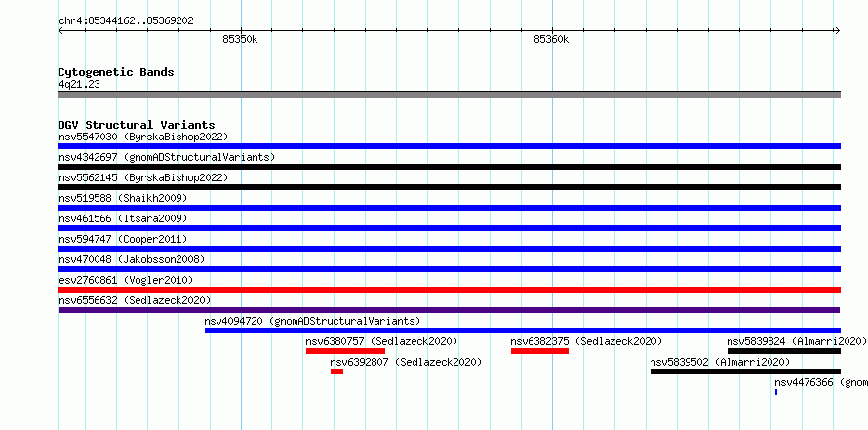
Task: Open the nsv6380757 (Sedlazeck2020) label
Action: (382, 341)
